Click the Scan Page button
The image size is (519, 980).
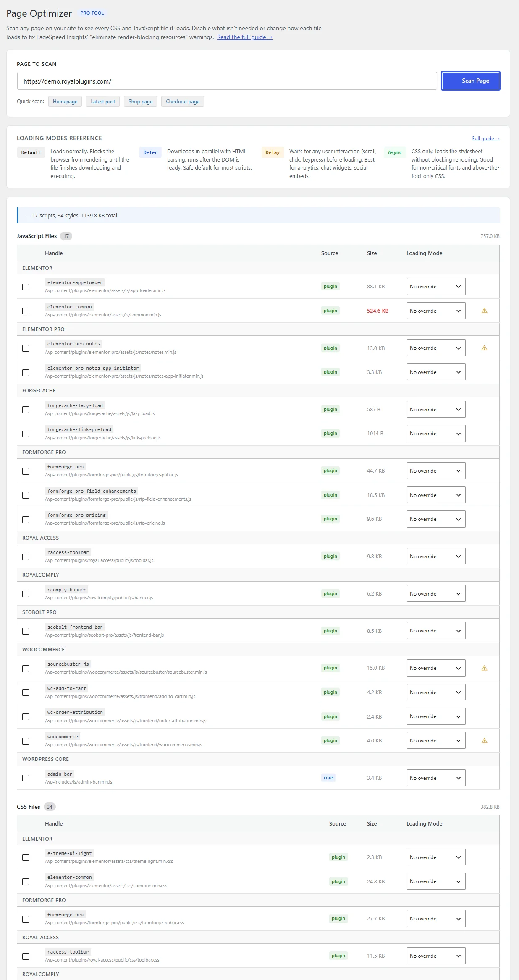tap(471, 81)
